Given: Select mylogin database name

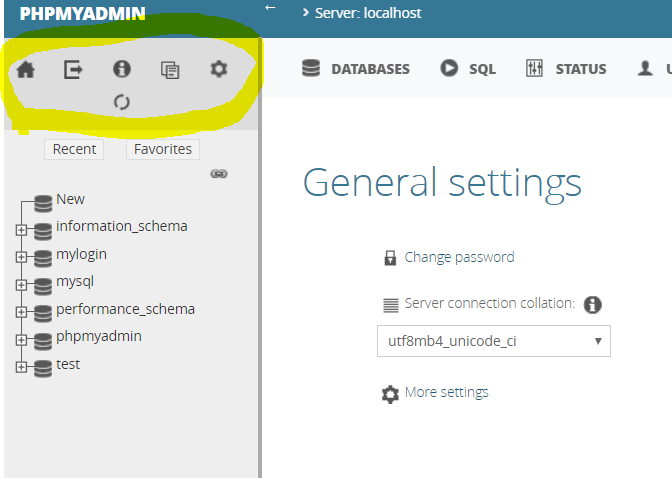Looking at the screenshot, I should click(81, 254).
